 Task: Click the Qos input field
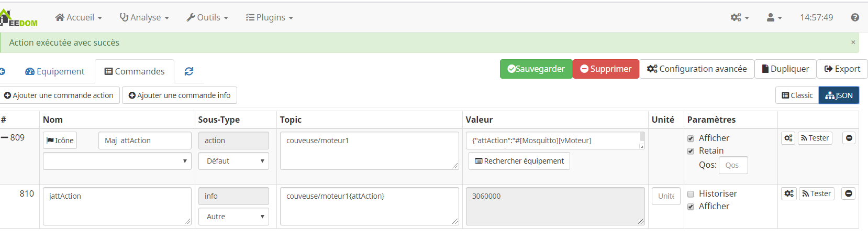click(x=733, y=165)
